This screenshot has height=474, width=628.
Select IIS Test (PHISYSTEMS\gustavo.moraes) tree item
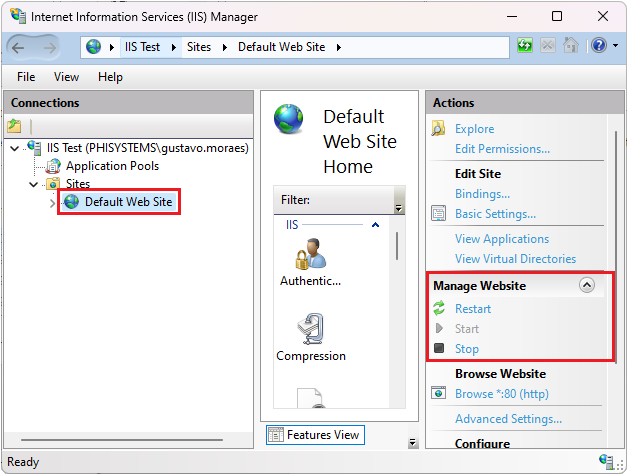click(x=147, y=148)
